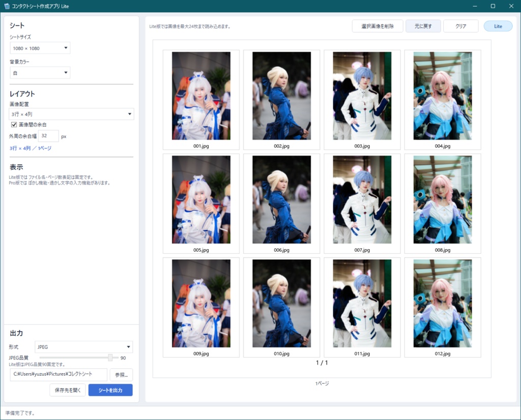This screenshot has height=420, width=521.
Task: Maximize the contact sheet app window
Action: click(493, 6)
